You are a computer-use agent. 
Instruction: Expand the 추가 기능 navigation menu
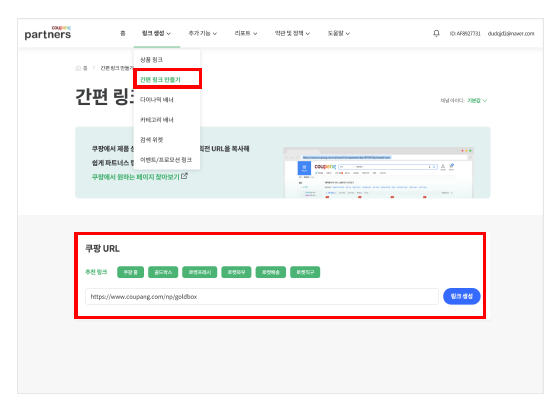pos(202,33)
